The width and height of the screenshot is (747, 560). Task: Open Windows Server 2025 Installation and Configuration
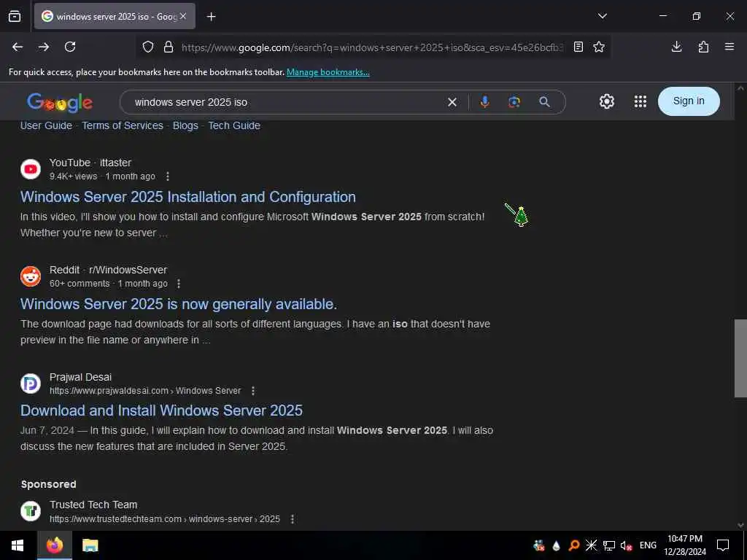(188, 197)
